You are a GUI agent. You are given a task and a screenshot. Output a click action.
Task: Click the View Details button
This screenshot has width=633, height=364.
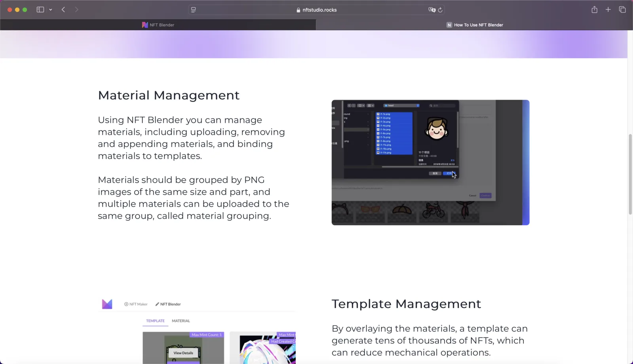[x=183, y=353]
